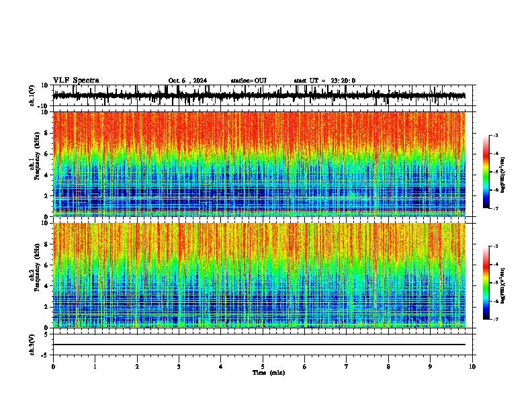532x411 pixels.
Task: Click time-axis tick label "0"
Action: [53, 367]
